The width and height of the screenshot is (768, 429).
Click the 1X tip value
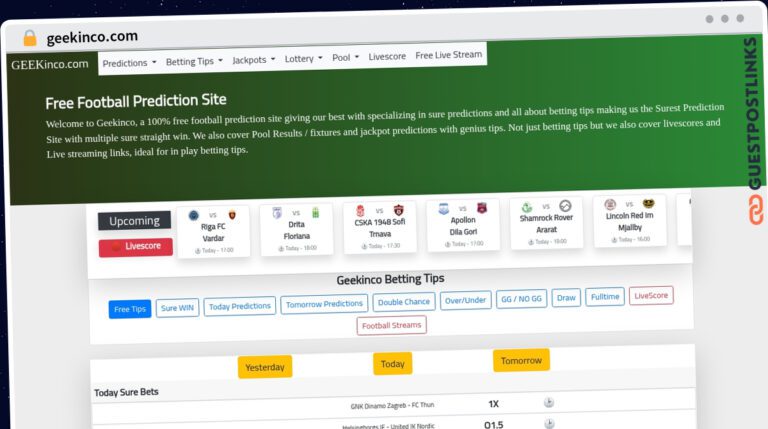(493, 404)
